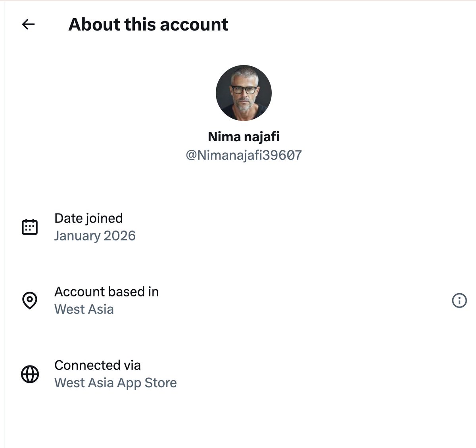Click the West Asia location value
The height and width of the screenshot is (448, 476).
tap(84, 309)
